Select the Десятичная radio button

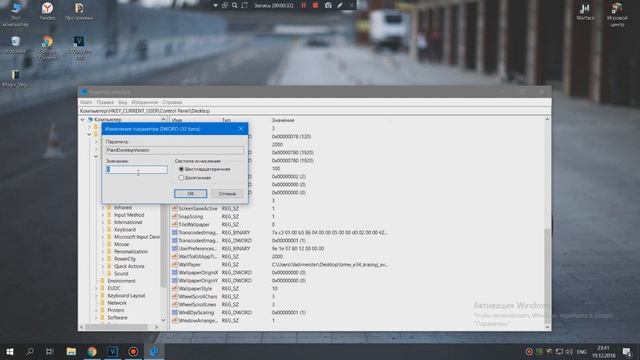[x=181, y=178]
